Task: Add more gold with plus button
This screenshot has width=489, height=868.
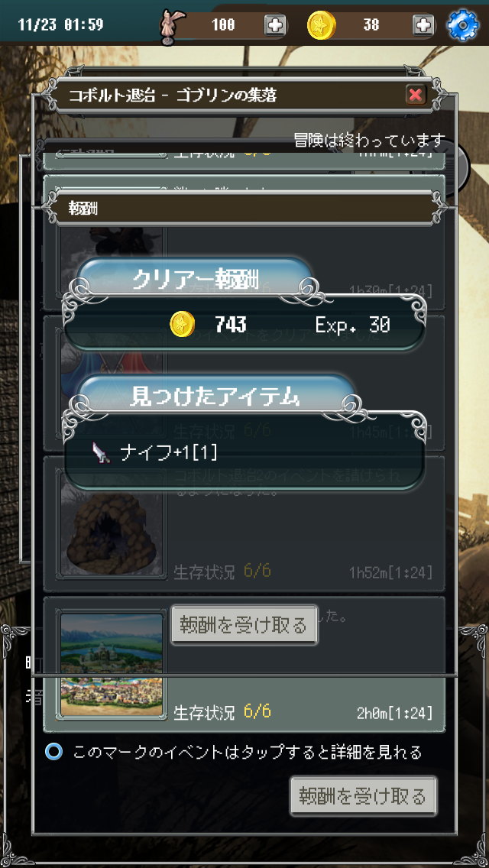Action: pos(423,25)
